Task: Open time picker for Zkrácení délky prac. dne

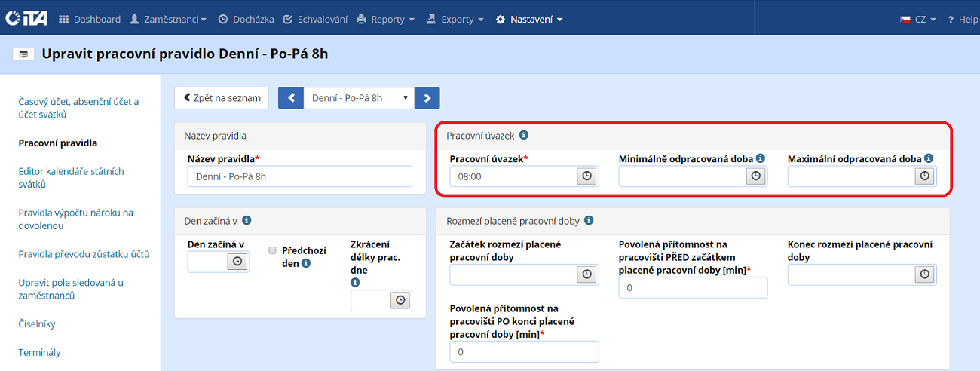Action: click(400, 300)
